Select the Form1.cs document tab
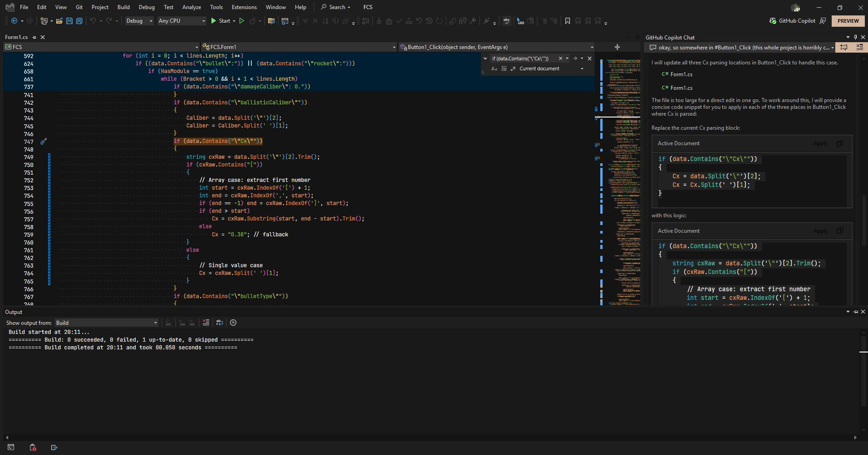Image resolution: width=868 pixels, height=455 pixels. (16, 37)
